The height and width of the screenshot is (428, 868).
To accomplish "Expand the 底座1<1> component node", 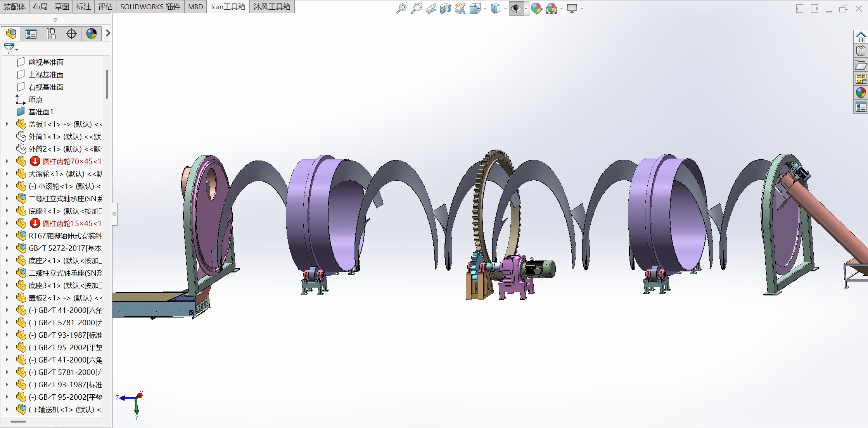I will pyautogui.click(x=7, y=211).
